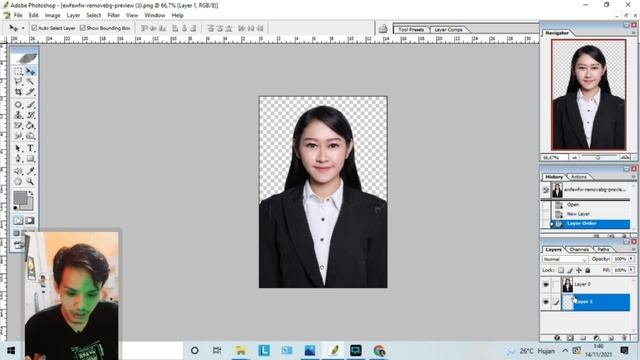Image resolution: width=640 pixels, height=360 pixels.
Task: Click the Navigator zoom percentage field
Action: pos(554,158)
